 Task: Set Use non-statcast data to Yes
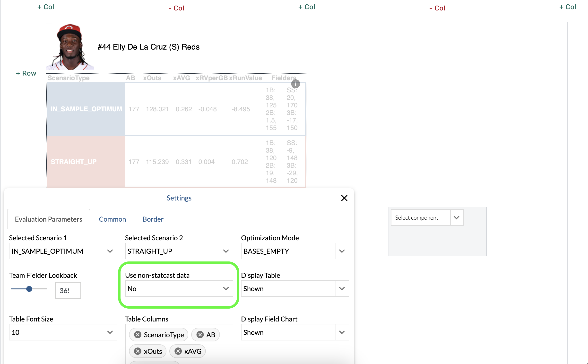pyautogui.click(x=226, y=288)
